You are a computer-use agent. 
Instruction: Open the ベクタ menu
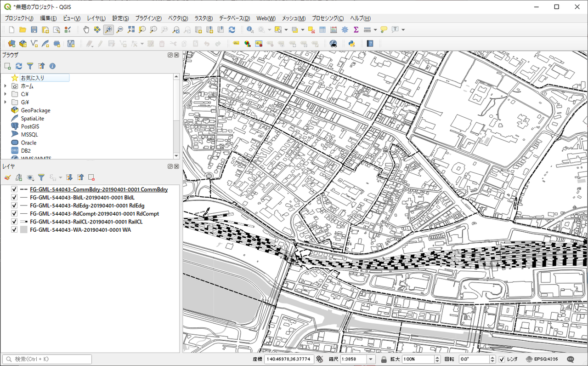[x=178, y=18]
